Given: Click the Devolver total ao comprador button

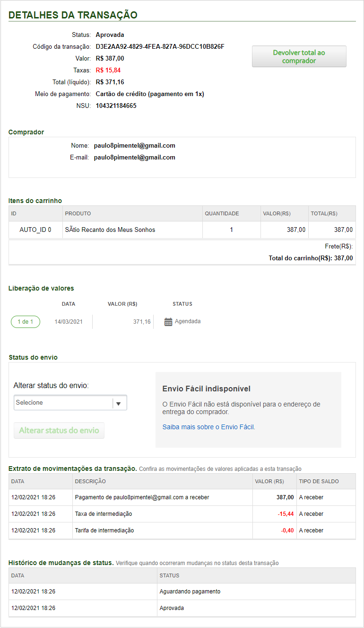Looking at the screenshot, I should pos(299,57).
